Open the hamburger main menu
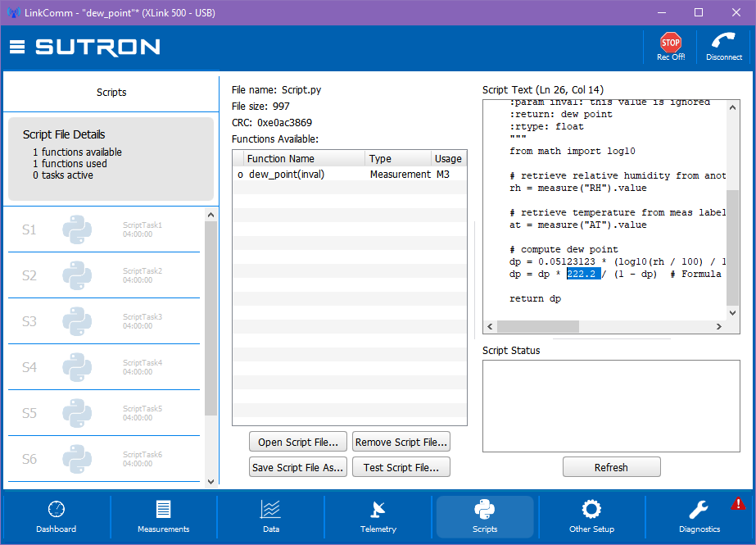The width and height of the screenshot is (756, 545). tap(17, 47)
